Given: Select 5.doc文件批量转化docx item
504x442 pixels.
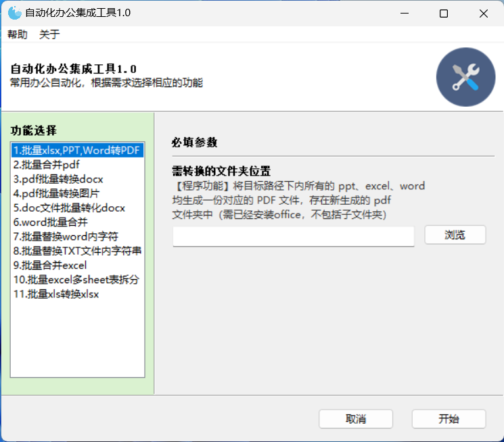Looking at the screenshot, I should (78, 208).
